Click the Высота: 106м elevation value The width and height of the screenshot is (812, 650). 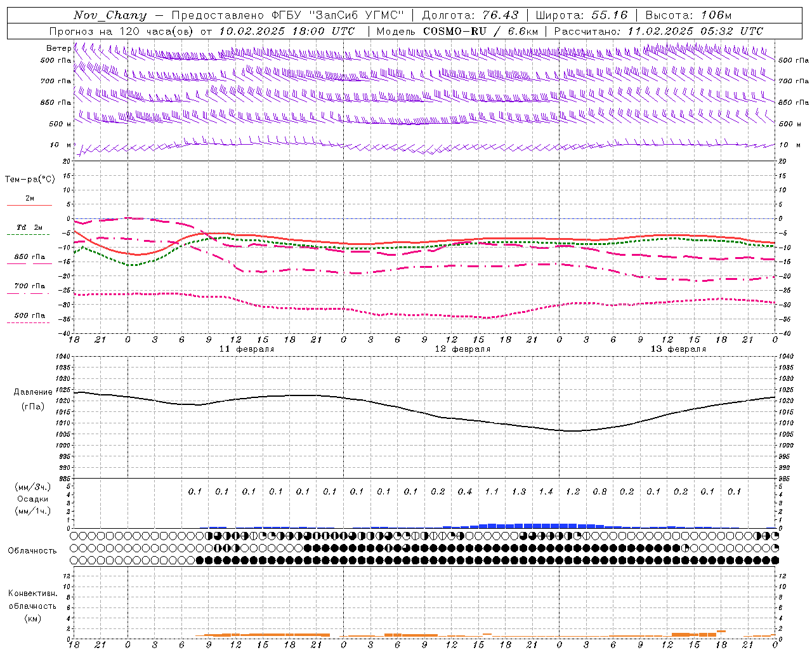click(688, 15)
